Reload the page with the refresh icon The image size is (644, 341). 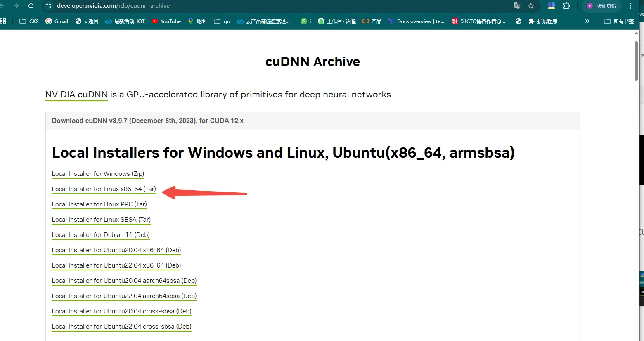click(31, 6)
